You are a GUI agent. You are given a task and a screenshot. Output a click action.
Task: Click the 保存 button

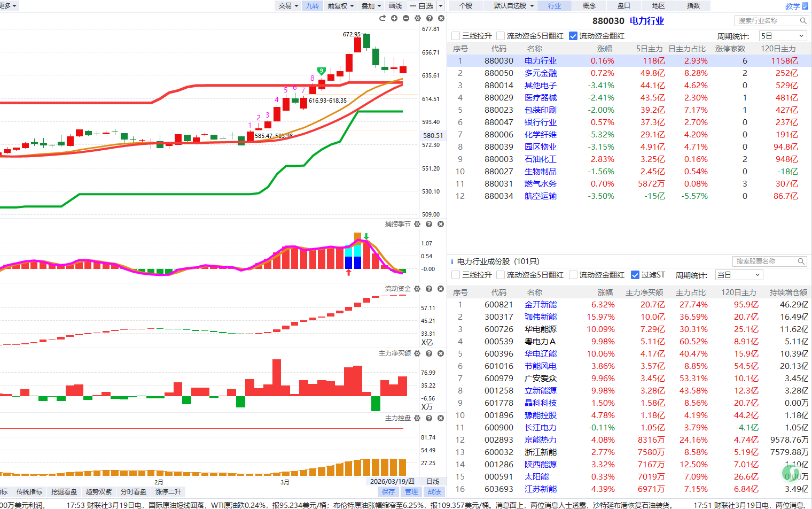click(x=388, y=491)
